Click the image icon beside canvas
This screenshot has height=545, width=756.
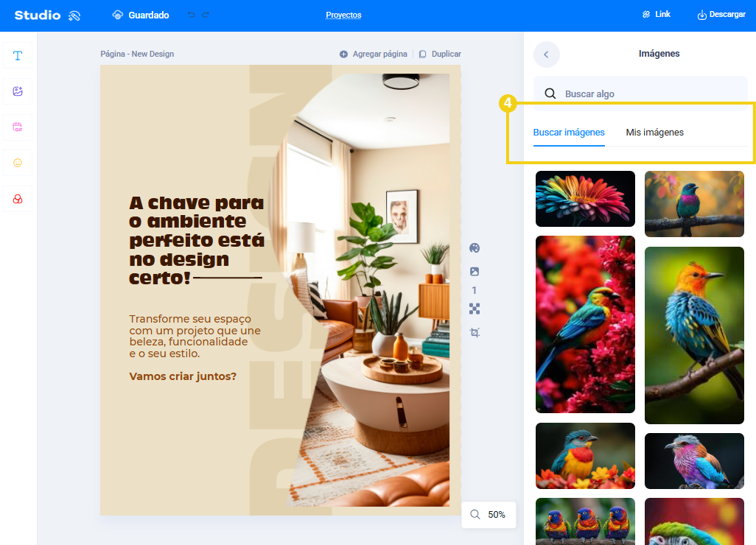(475, 272)
